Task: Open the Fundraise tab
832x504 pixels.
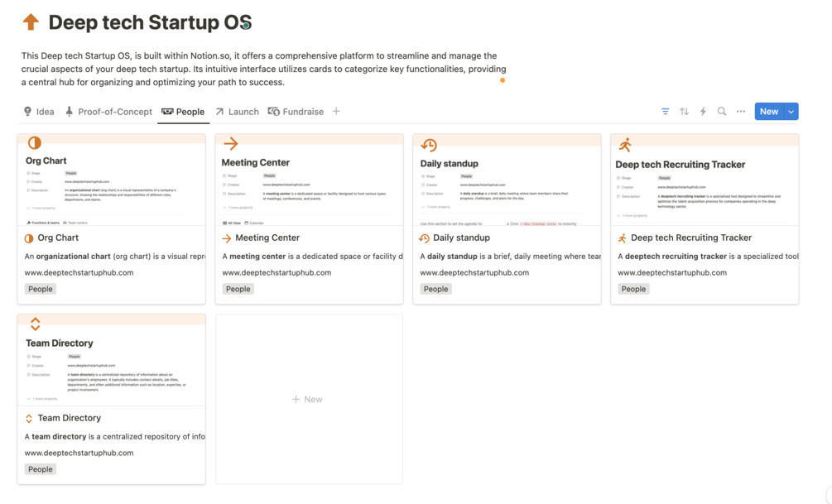Action: (296, 112)
